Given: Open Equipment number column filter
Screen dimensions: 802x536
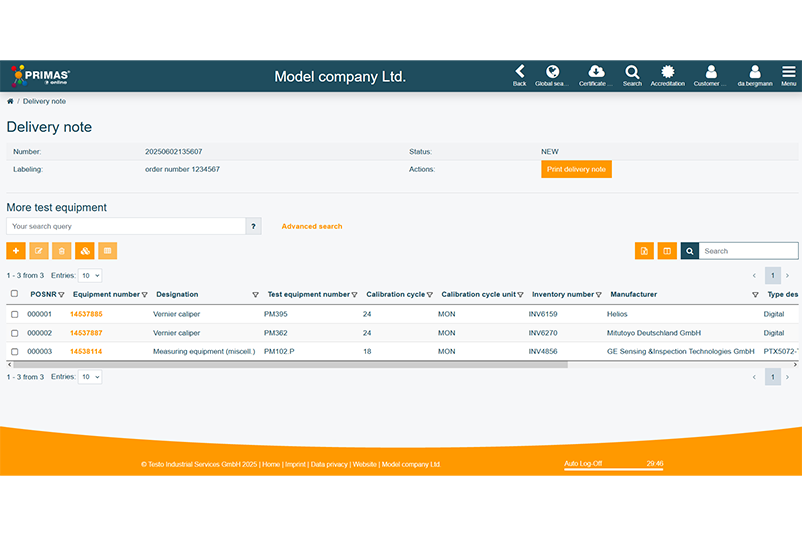Looking at the screenshot, I should pyautogui.click(x=145, y=295).
